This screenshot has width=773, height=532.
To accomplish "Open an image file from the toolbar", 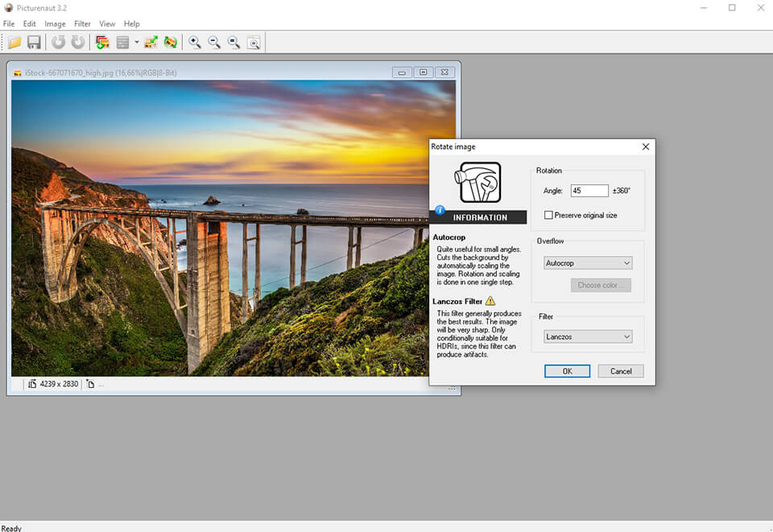I will click(14, 42).
